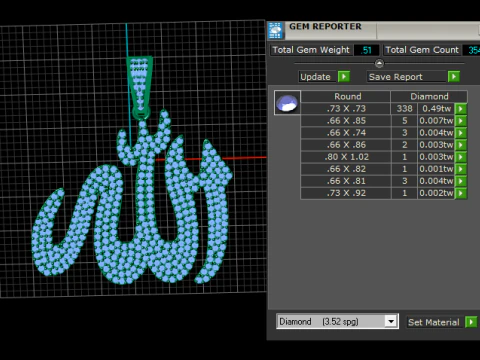Click the green arrow for .66 X .82 row
Viewport: 480px width, 360px height.
(461, 169)
